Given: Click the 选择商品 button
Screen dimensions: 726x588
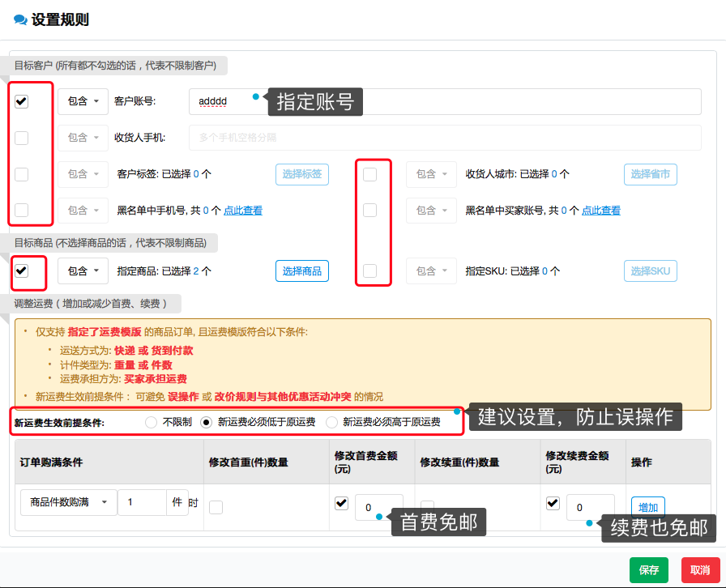Looking at the screenshot, I should coord(302,271).
